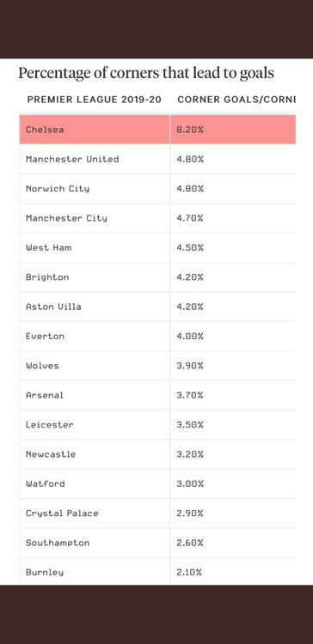The image size is (313, 644).
Task: Click the chart title about corners
Action: (146, 74)
